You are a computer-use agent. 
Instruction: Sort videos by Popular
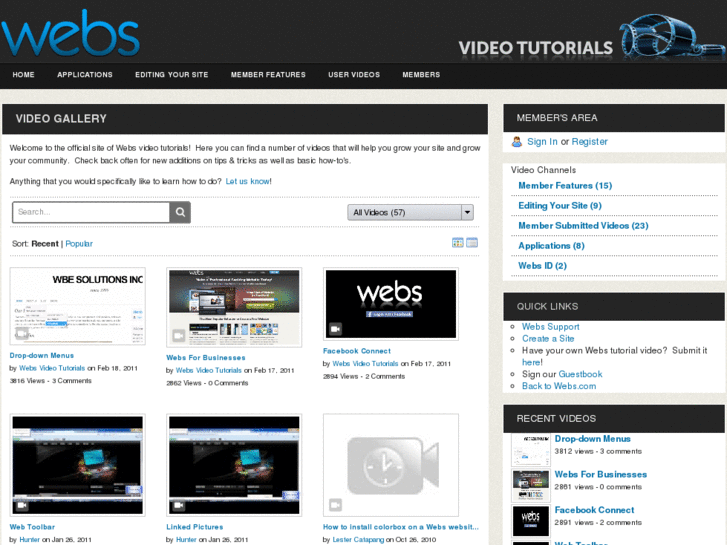click(79, 244)
